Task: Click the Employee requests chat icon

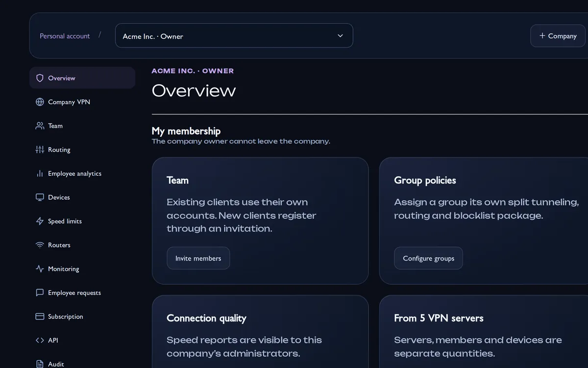Action: coord(40,293)
